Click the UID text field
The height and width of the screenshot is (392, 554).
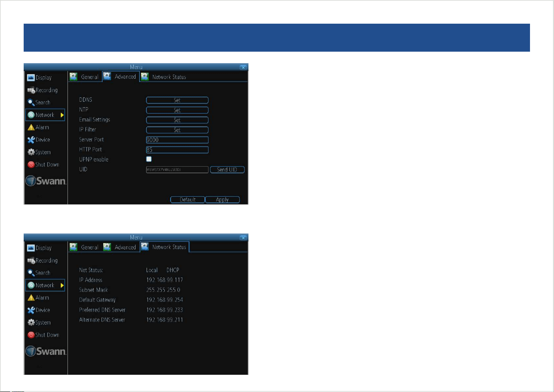point(177,170)
